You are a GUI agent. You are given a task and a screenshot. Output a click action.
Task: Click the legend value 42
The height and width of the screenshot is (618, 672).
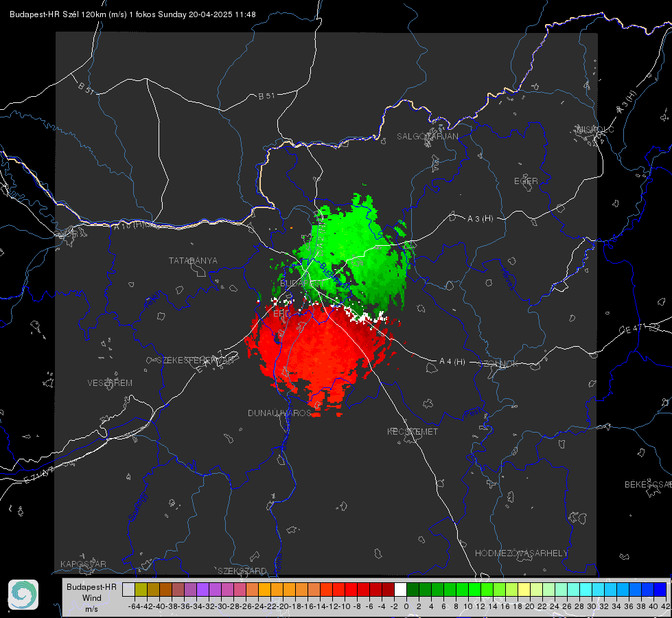click(x=666, y=606)
